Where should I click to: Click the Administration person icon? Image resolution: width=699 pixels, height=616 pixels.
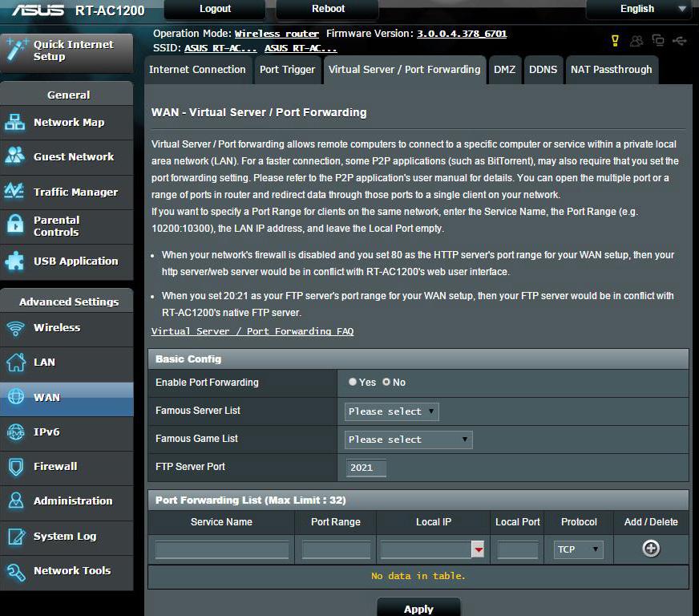coord(15,500)
